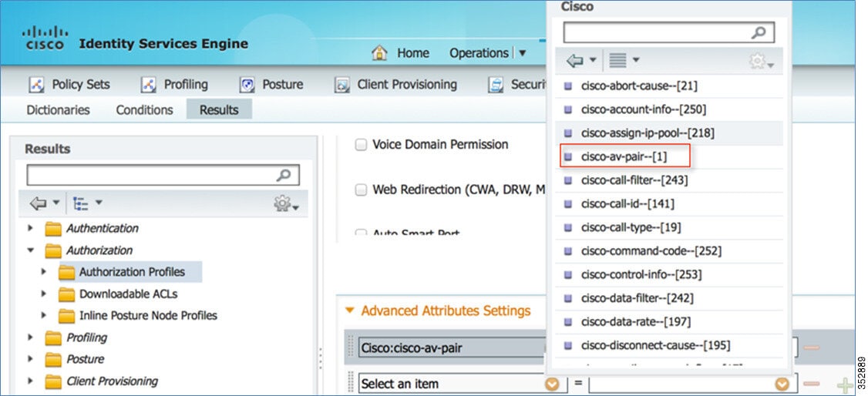The width and height of the screenshot is (868, 396).
Task: Open Authorization Profiles in the tree
Action: 132,272
